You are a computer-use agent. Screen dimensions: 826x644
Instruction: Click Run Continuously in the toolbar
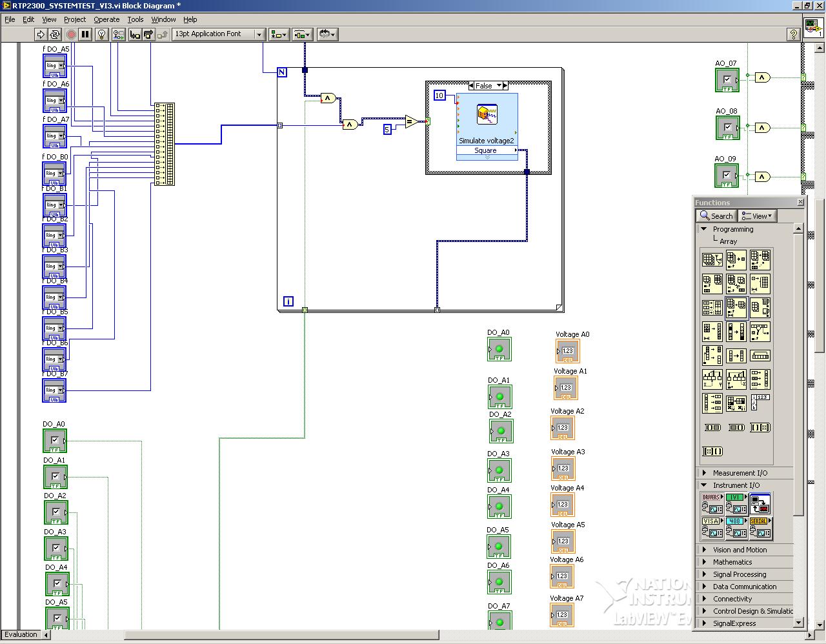[x=55, y=34]
